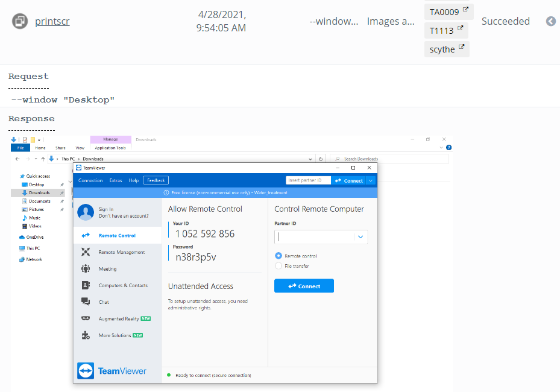Select Downloads in Explorer navigation pane

click(x=38, y=193)
